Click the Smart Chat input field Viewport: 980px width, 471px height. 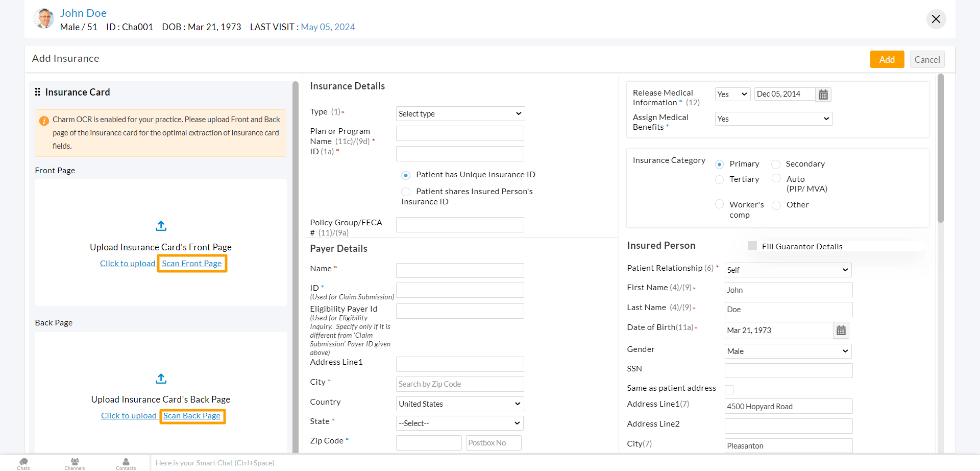click(214, 463)
